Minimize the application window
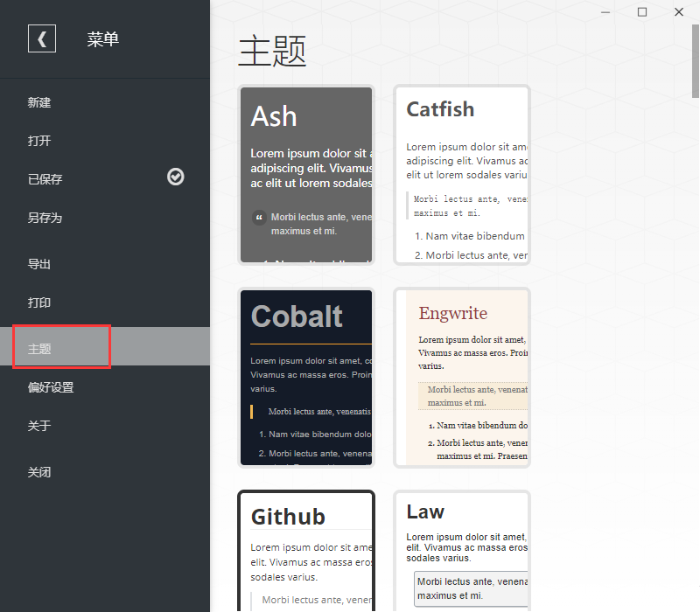This screenshot has width=700, height=612. pyautogui.click(x=605, y=12)
